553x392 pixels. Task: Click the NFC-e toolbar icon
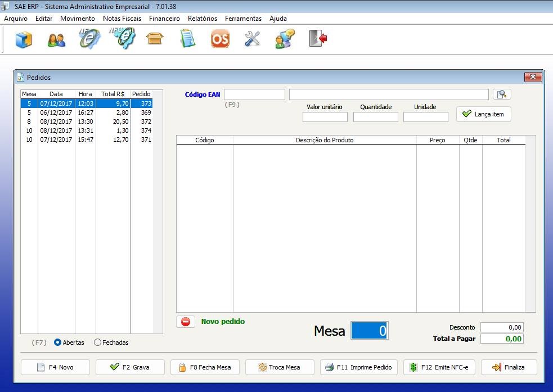pyautogui.click(x=122, y=39)
